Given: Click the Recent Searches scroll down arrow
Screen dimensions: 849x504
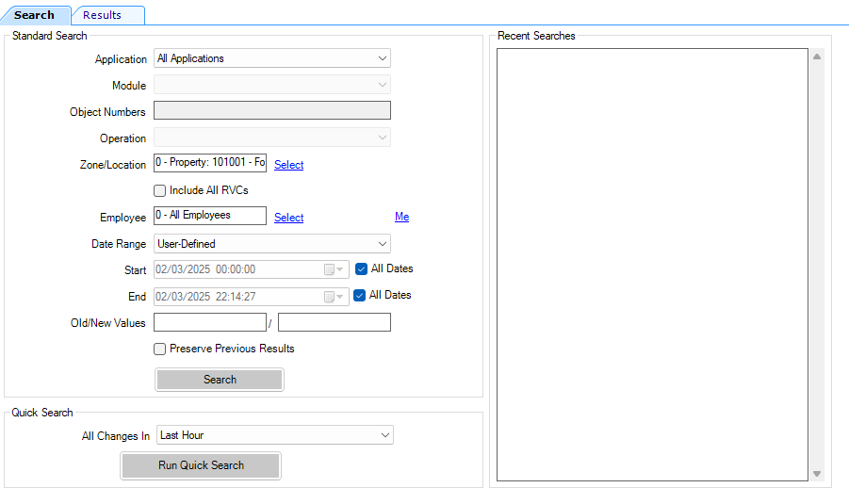Looking at the screenshot, I should (x=817, y=474).
